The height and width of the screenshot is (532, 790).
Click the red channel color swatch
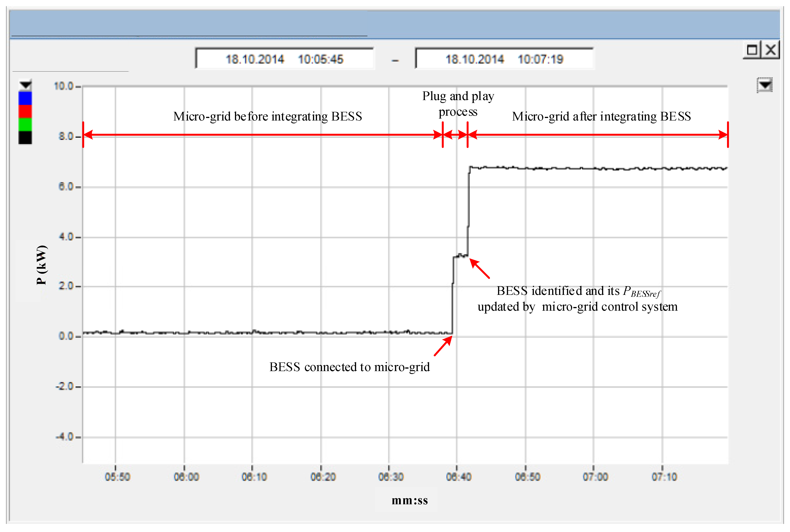tap(25, 111)
